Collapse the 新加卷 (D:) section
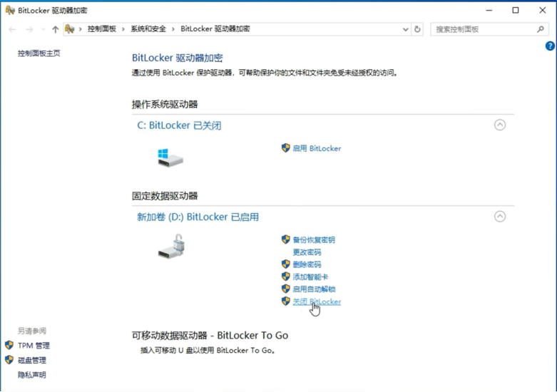Image resolution: width=557 pixels, height=392 pixels. (500, 217)
